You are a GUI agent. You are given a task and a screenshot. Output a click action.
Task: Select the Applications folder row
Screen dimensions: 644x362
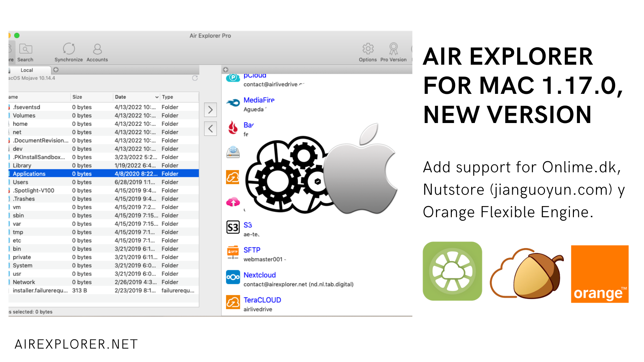pos(29,174)
